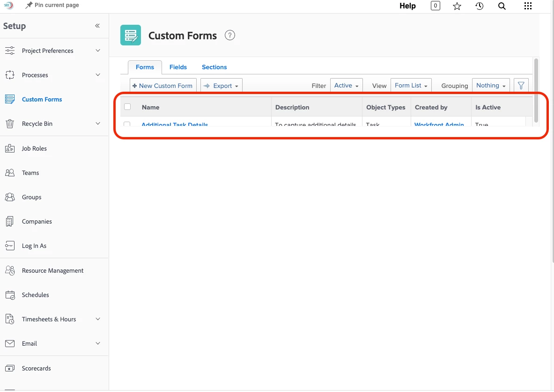Image resolution: width=554 pixels, height=392 pixels.
Task: Open the Nothing grouping dropdown
Action: 491,86
